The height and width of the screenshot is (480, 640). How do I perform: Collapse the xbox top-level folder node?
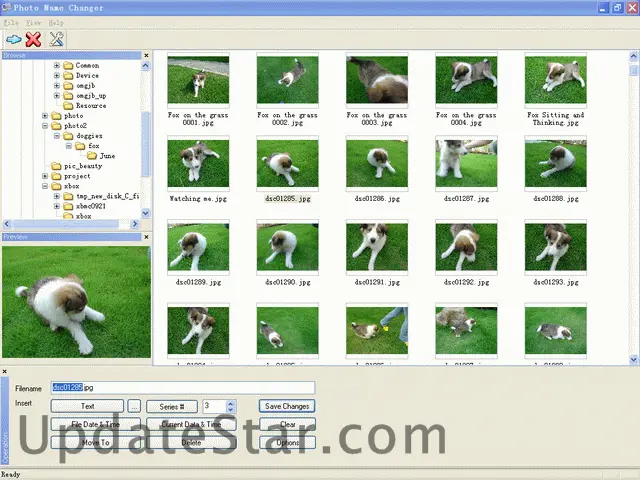(45, 186)
